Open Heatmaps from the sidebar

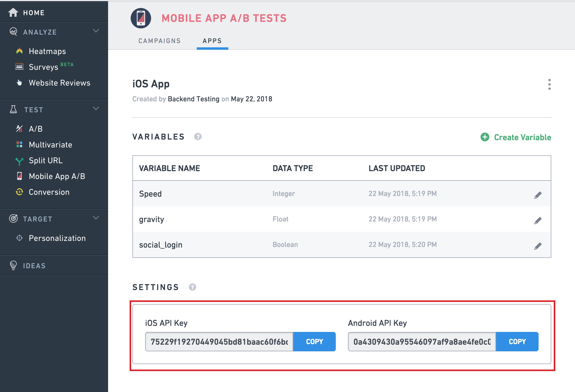click(x=47, y=51)
